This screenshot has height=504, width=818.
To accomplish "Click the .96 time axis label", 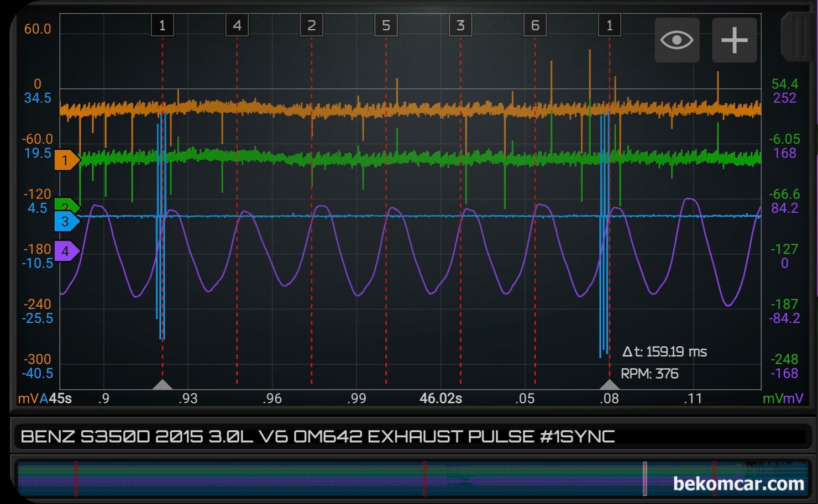I will [272, 398].
